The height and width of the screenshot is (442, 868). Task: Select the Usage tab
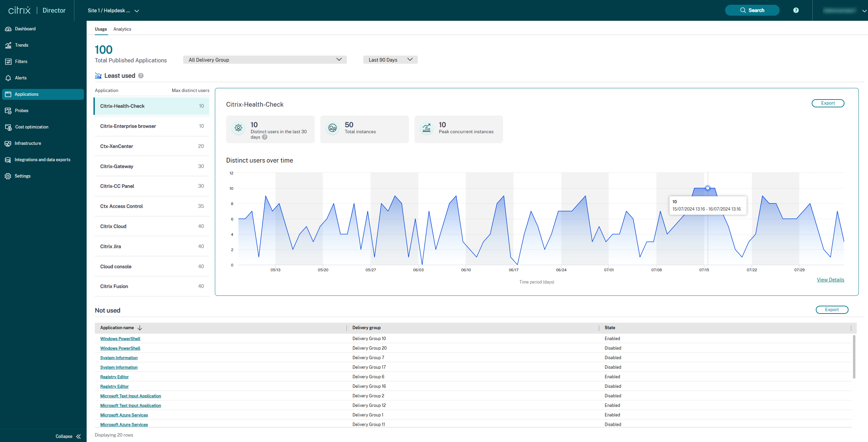101,29
